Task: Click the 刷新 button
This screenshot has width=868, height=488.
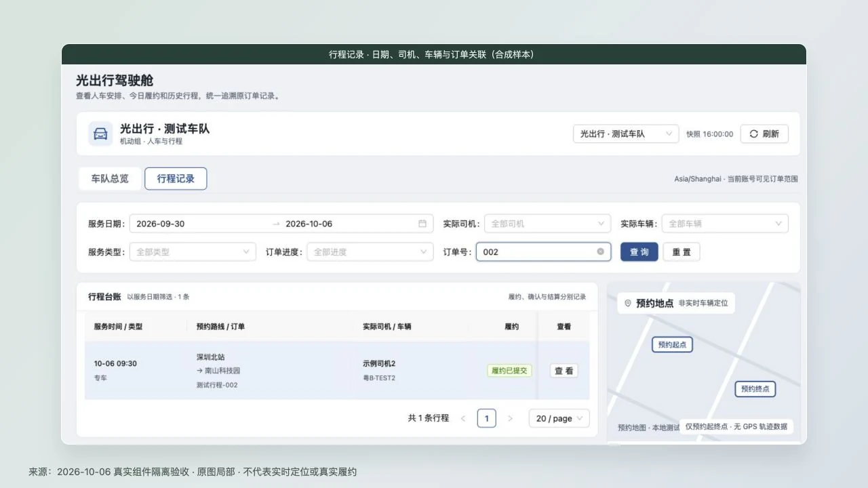Action: (x=764, y=134)
